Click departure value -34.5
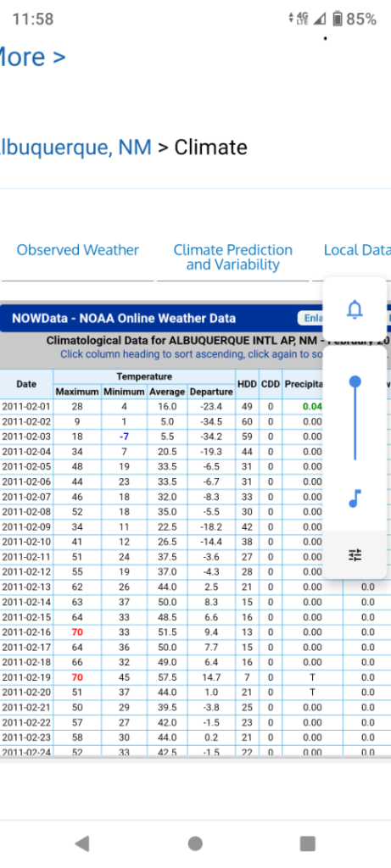This screenshot has height=868, width=391. [x=211, y=421]
